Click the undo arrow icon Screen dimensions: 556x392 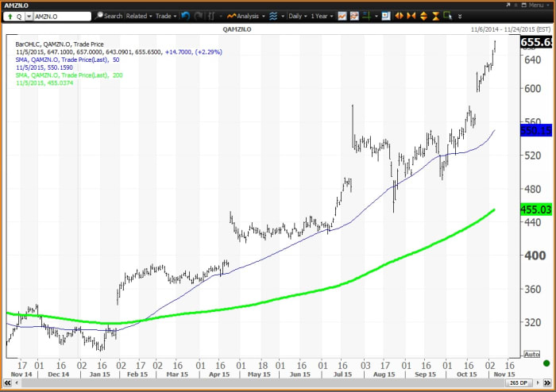(x=185, y=16)
